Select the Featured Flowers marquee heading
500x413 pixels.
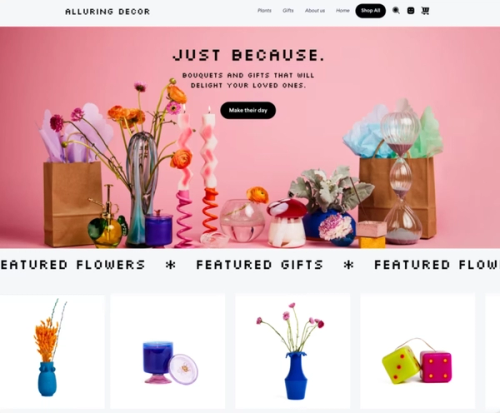pos(73,265)
